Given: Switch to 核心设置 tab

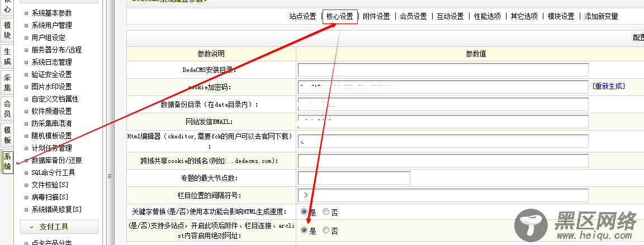Looking at the screenshot, I should pos(340,16).
